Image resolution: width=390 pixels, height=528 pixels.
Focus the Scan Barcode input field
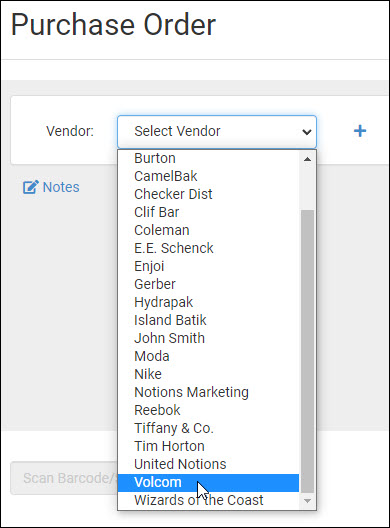64,478
